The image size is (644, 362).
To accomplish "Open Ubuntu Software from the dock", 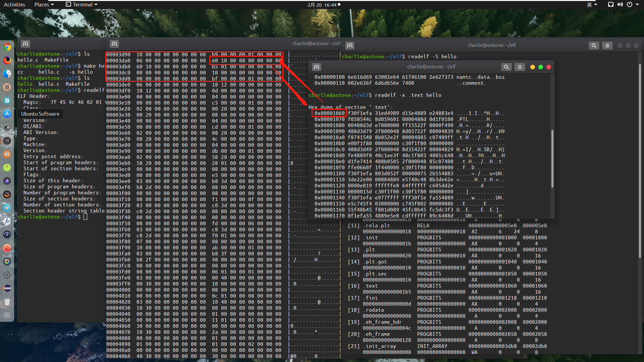I will 7,114.
